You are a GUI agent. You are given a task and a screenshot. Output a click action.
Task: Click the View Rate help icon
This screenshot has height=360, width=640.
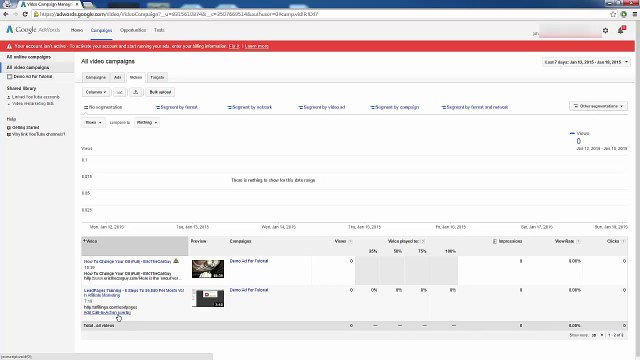point(578,241)
